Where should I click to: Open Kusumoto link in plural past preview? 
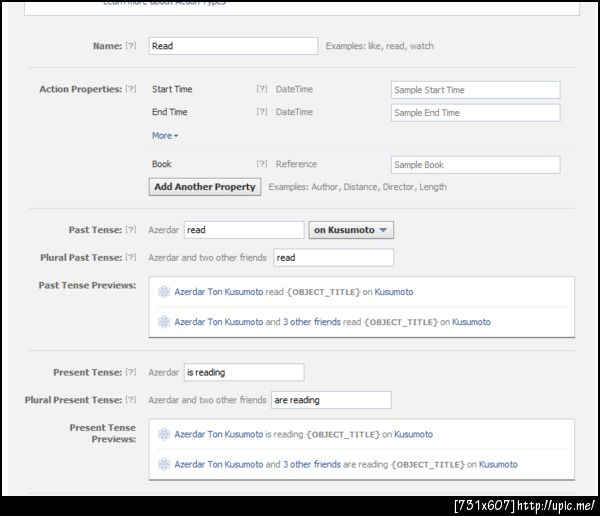tap(471, 322)
